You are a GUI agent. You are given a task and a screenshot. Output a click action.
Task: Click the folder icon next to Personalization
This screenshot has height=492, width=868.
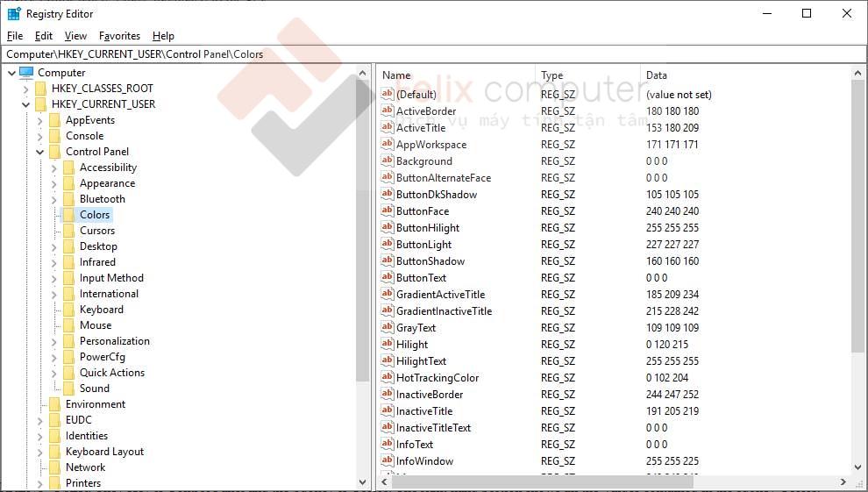click(x=68, y=341)
